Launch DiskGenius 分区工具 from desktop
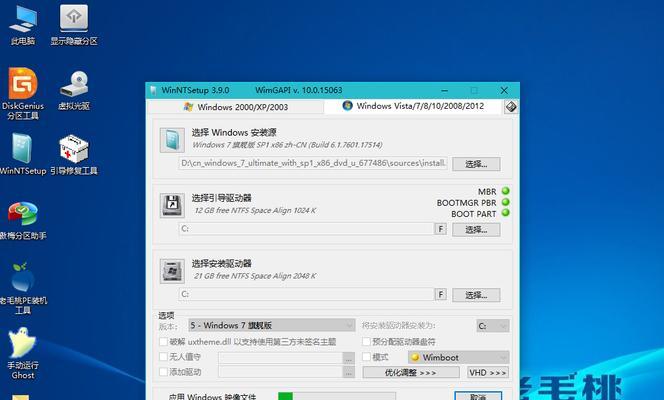 pos(23,94)
